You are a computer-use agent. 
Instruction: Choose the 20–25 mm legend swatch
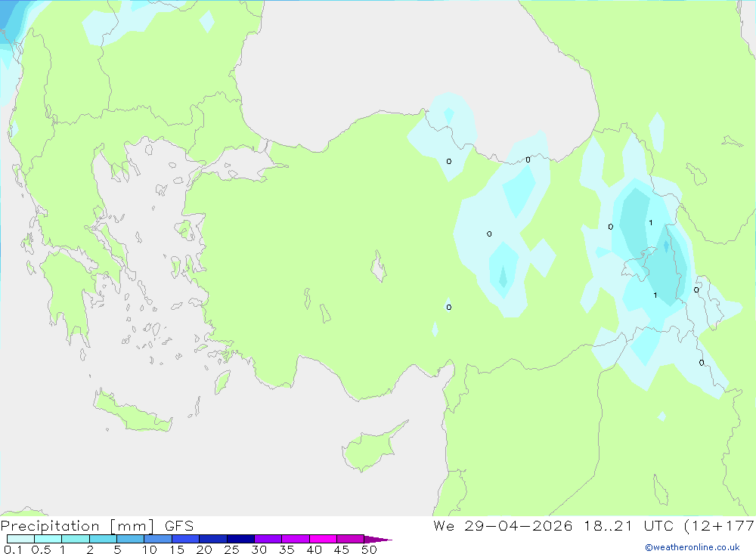pos(213,539)
